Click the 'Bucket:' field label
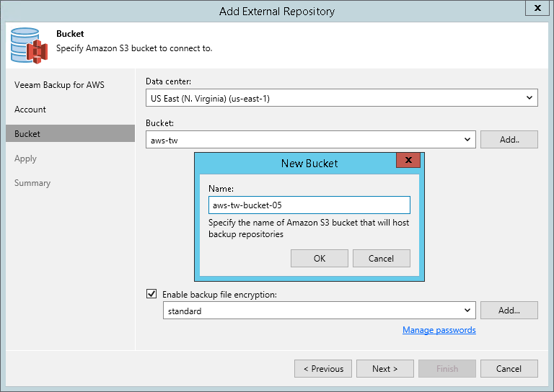The height and width of the screenshot is (392, 554). [x=159, y=123]
